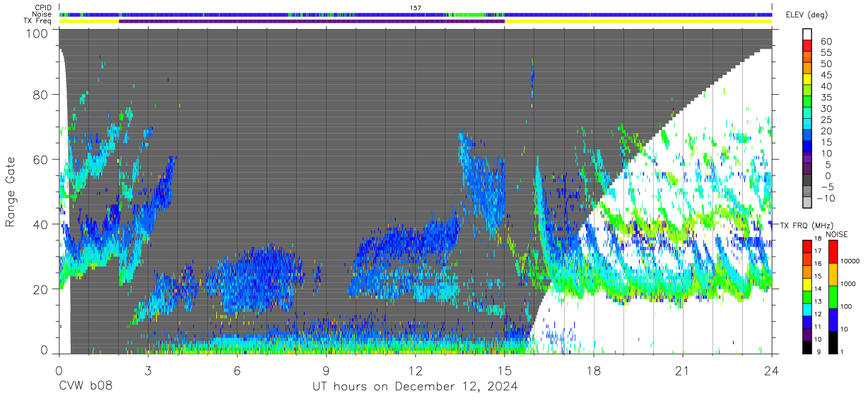Click the red segment of the ELEV colorbar
868x401 pixels.
point(808,45)
